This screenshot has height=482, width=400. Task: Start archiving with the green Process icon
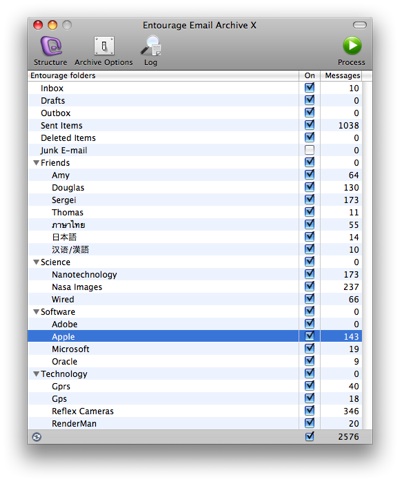[x=352, y=46]
